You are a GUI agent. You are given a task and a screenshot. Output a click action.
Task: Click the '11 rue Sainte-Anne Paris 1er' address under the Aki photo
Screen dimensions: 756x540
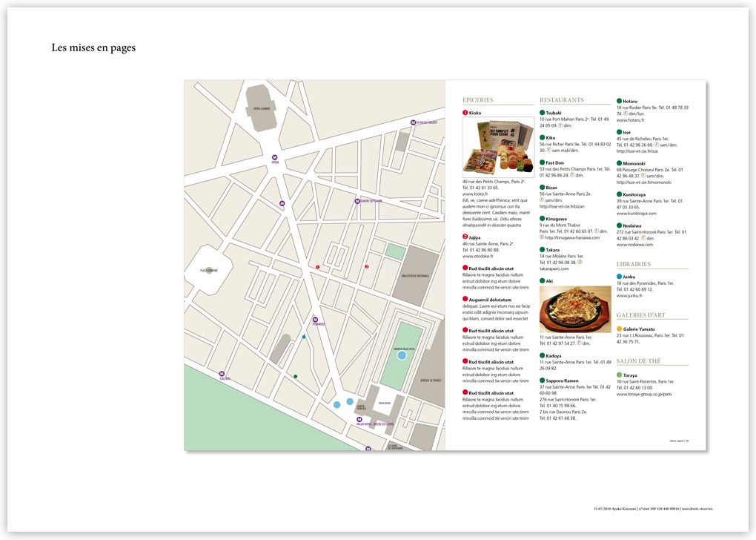pyautogui.click(x=566, y=337)
